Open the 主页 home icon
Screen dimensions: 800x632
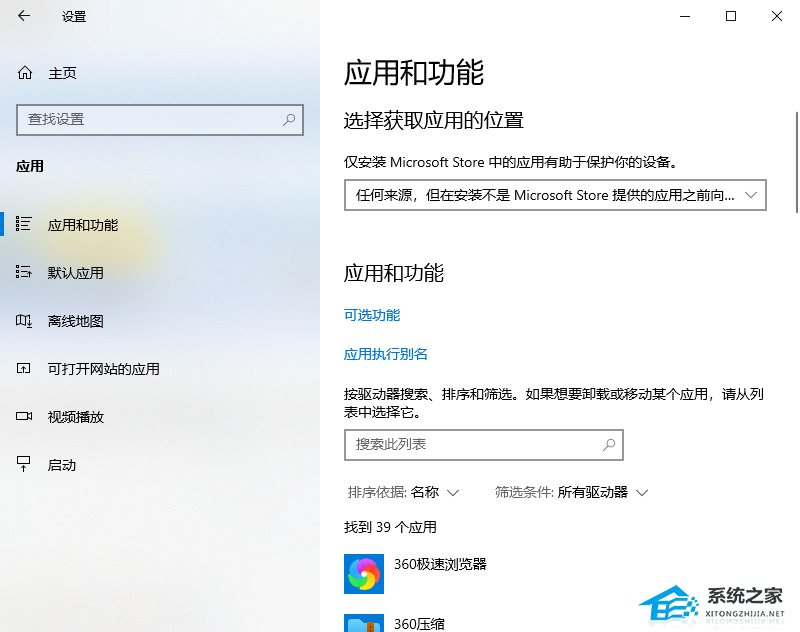pos(25,73)
